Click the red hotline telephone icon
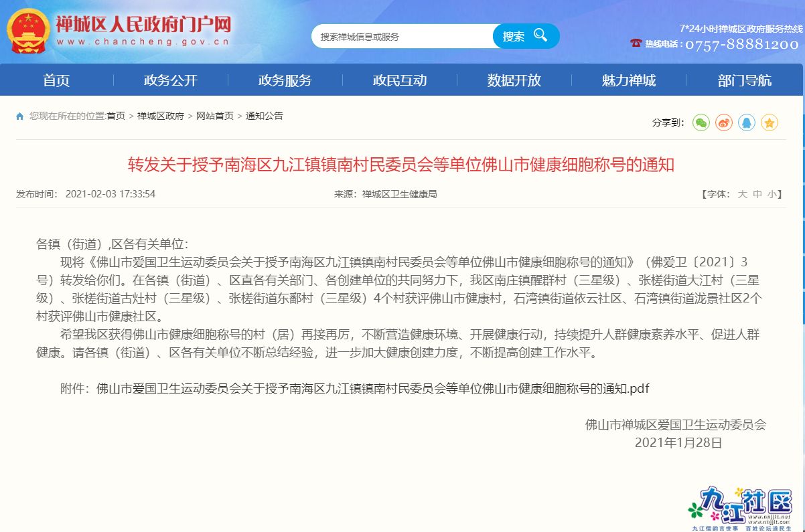The width and height of the screenshot is (805, 532). click(x=636, y=43)
